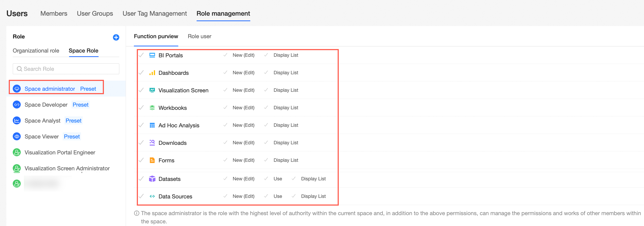Viewport: 644px width, 226px height.
Task: Click the Datasets purple cube icon
Action: click(152, 179)
